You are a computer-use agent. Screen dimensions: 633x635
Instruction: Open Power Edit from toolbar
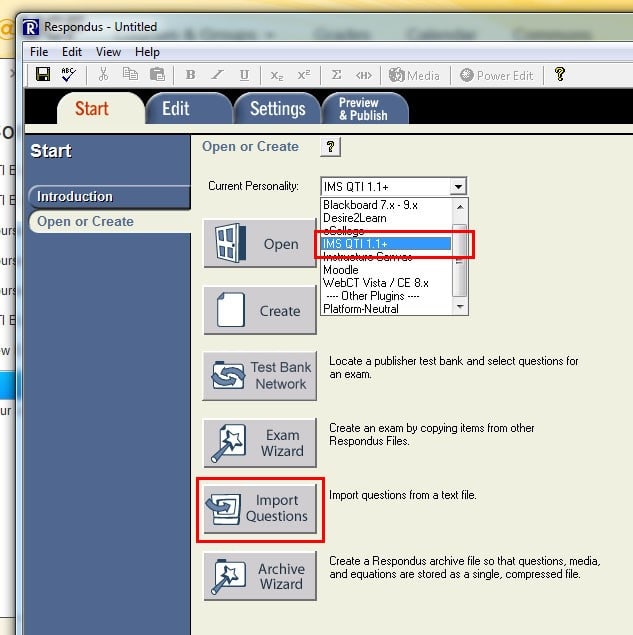[x=497, y=75]
